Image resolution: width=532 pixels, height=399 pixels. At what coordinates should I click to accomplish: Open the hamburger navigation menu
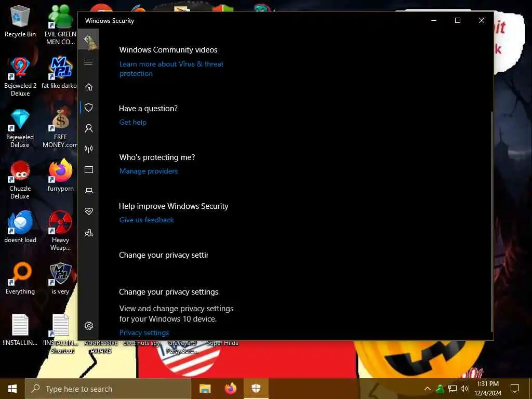88,62
